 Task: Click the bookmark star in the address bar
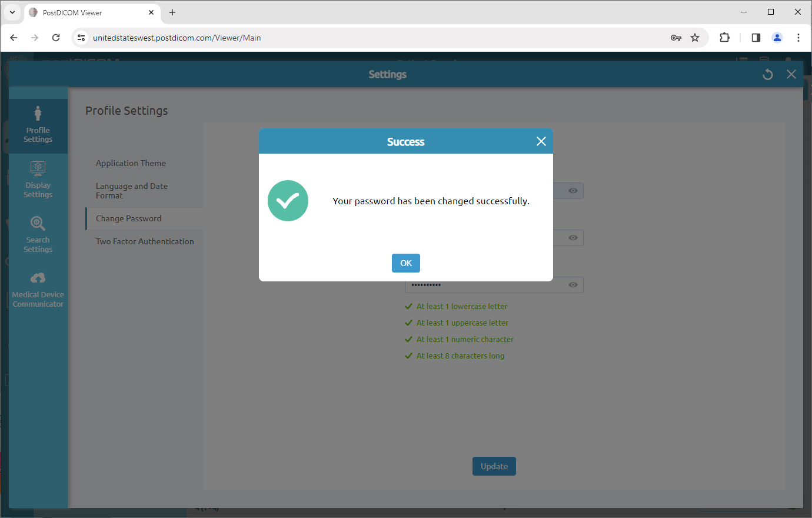pyautogui.click(x=695, y=37)
